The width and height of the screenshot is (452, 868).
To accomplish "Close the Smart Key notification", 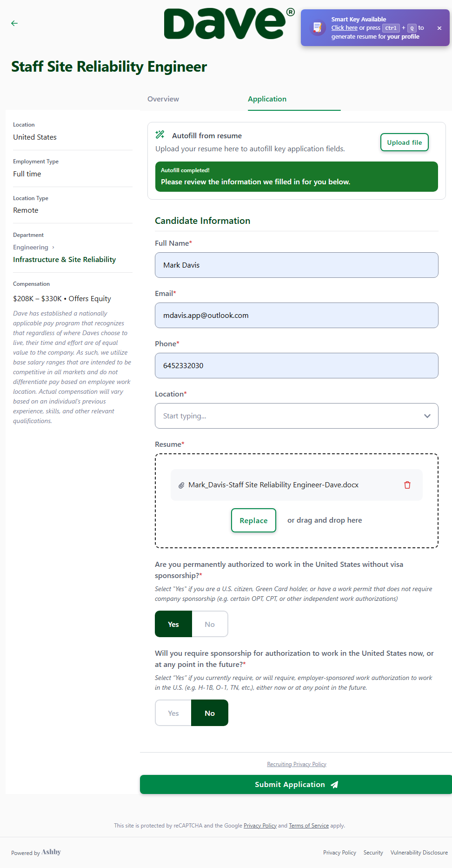I will 439,28.
